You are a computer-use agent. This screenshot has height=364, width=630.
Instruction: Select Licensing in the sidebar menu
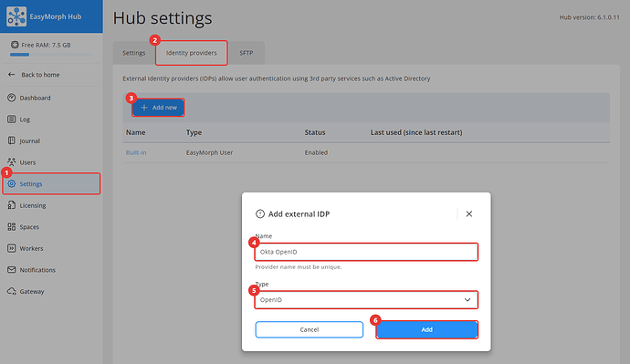tap(51, 205)
